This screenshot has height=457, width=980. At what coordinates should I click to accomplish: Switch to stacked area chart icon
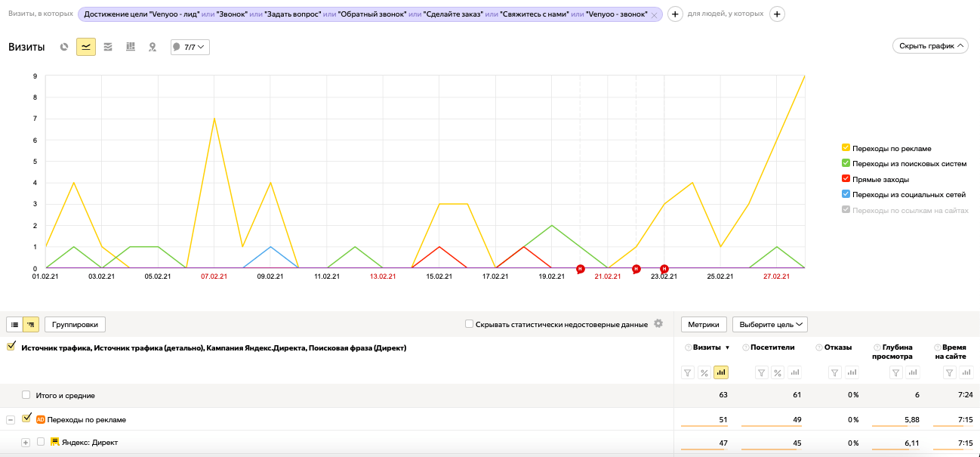(x=108, y=47)
